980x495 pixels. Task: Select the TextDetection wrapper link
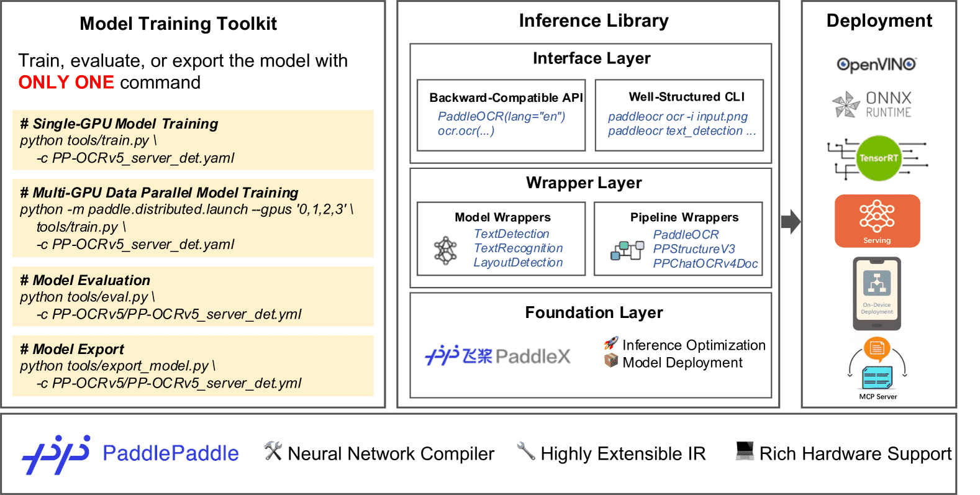click(x=511, y=234)
